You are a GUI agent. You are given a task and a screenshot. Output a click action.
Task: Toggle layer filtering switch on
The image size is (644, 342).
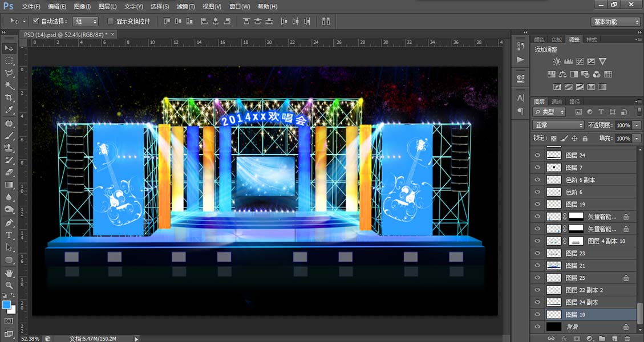pyautogui.click(x=639, y=112)
